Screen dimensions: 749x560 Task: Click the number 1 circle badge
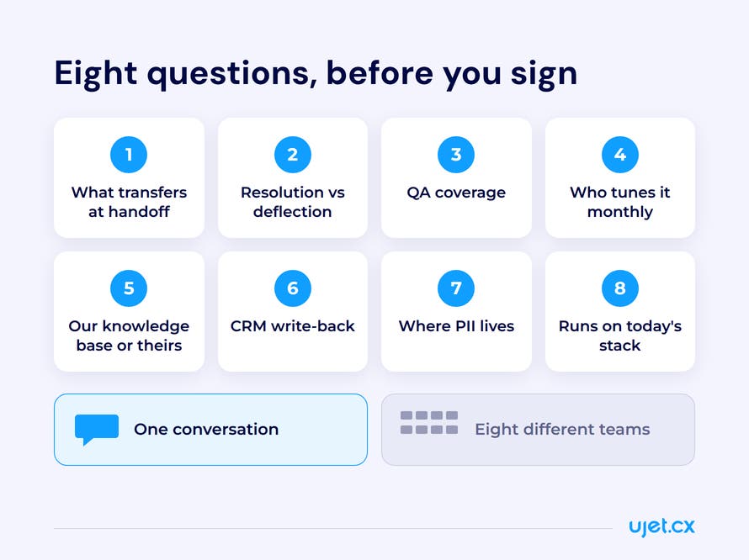pyautogui.click(x=129, y=155)
